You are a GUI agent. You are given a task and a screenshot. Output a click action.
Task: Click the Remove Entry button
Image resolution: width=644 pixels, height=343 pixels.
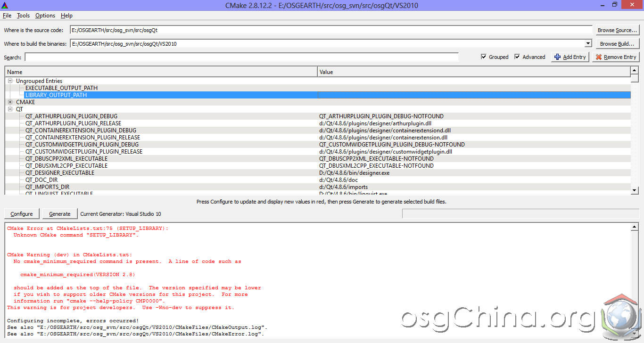pos(616,57)
